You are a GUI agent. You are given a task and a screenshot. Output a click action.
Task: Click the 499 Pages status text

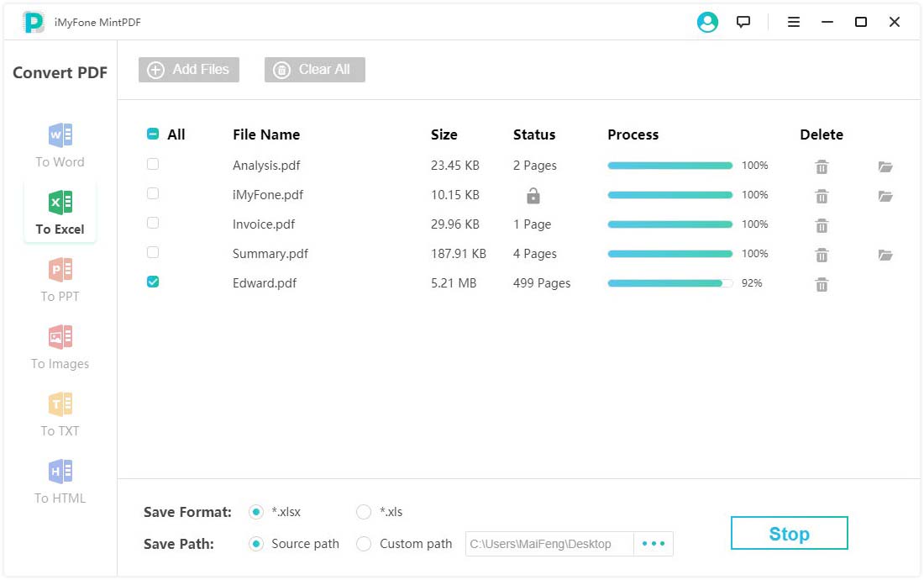pyautogui.click(x=542, y=283)
